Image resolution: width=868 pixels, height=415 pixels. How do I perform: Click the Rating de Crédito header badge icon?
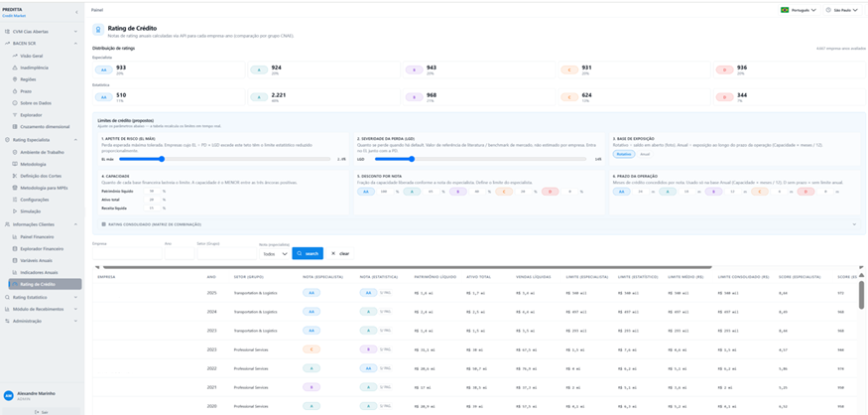pyautogui.click(x=98, y=31)
